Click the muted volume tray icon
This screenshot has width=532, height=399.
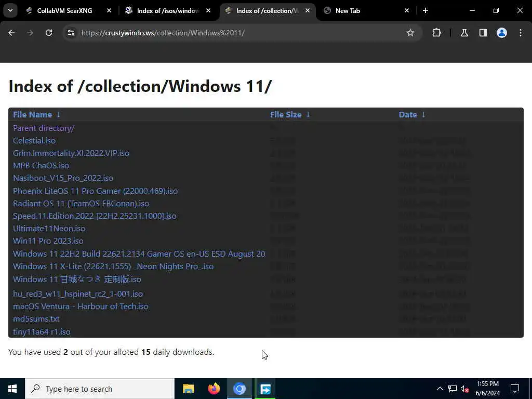[465, 389]
